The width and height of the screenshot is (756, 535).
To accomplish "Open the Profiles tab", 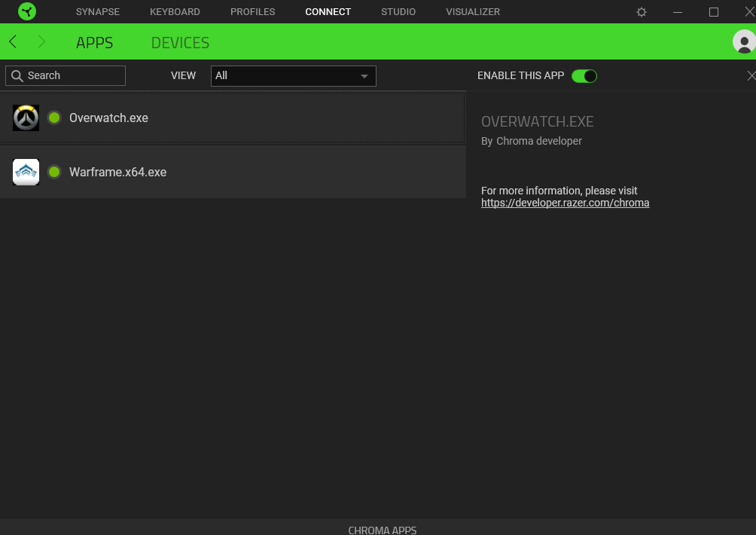I will 253,11.
